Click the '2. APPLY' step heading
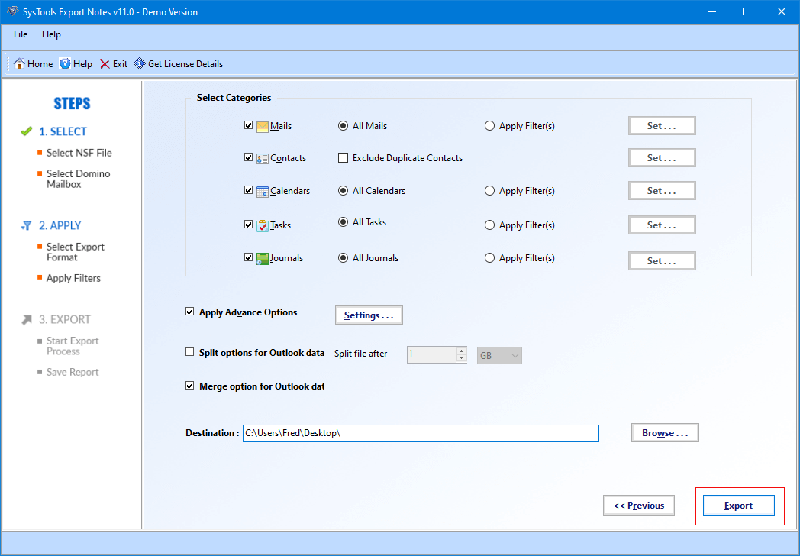This screenshot has width=800, height=556. (60, 225)
